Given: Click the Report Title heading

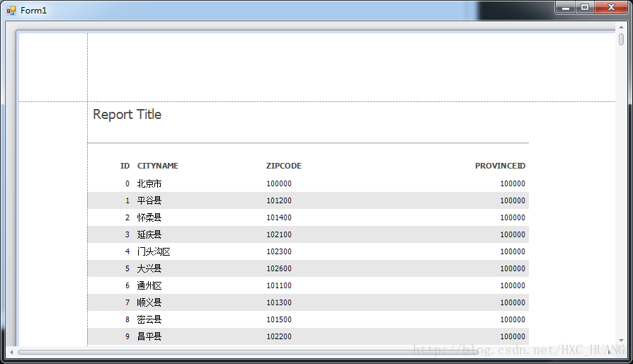Looking at the screenshot, I should click(127, 115).
